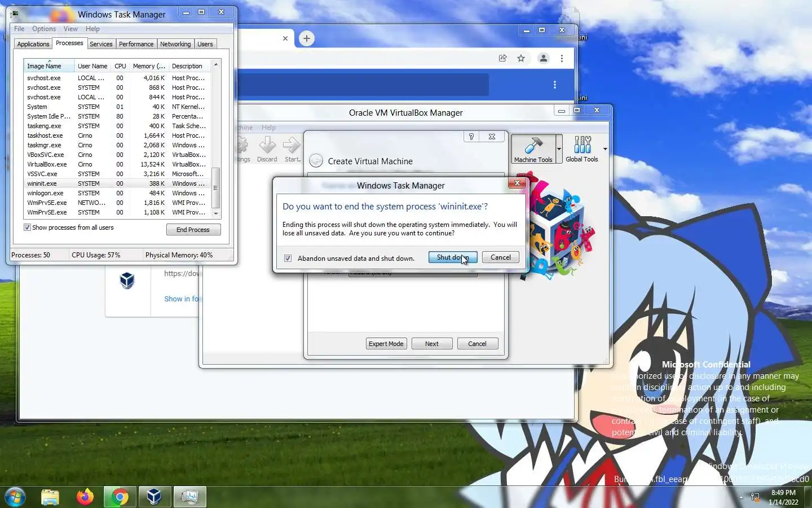Open File menu in Task Manager

point(19,29)
